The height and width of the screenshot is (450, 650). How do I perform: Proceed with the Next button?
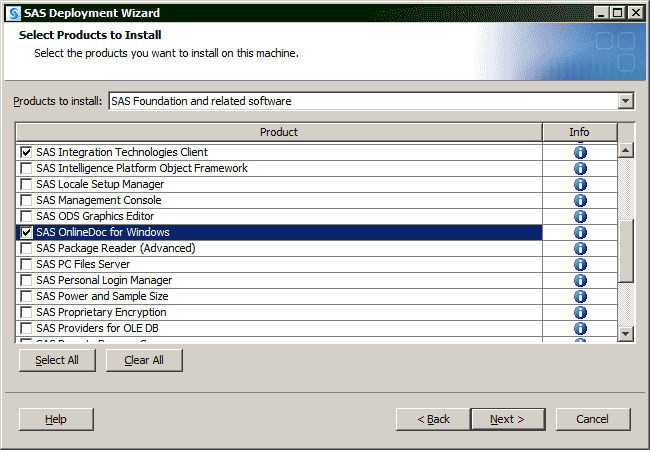tap(508, 419)
